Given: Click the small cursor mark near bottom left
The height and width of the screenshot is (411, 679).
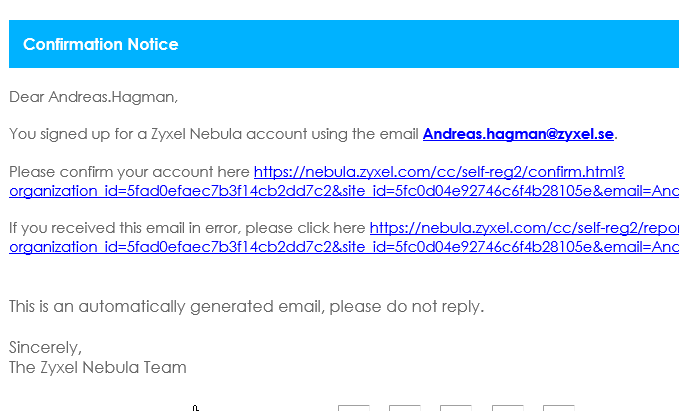Looking at the screenshot, I should pos(196,407).
